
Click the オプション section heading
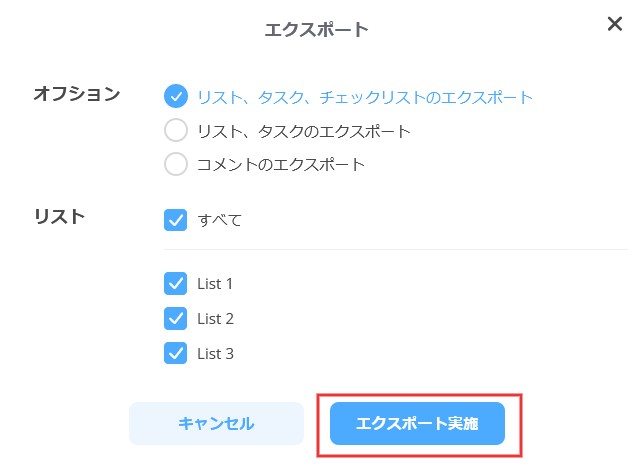coord(77,94)
